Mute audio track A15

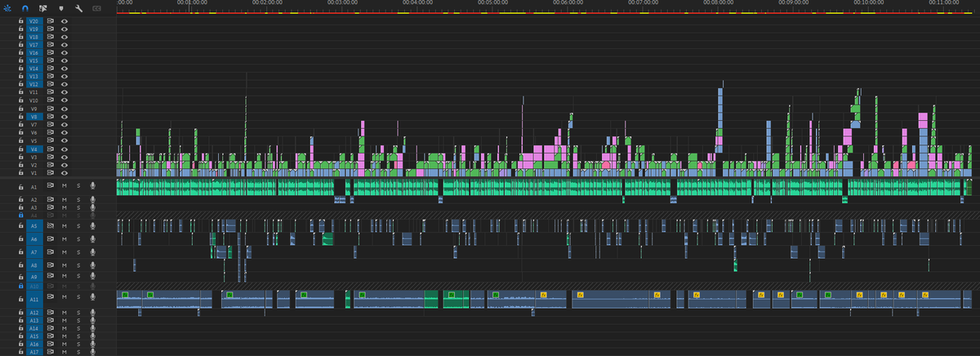click(65, 336)
